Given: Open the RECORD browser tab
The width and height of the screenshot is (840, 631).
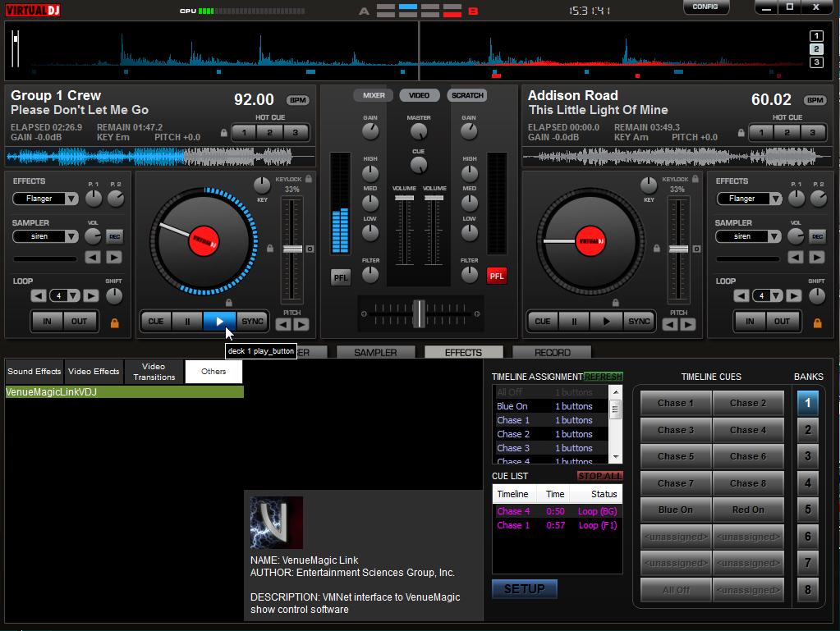Looking at the screenshot, I should coord(553,352).
